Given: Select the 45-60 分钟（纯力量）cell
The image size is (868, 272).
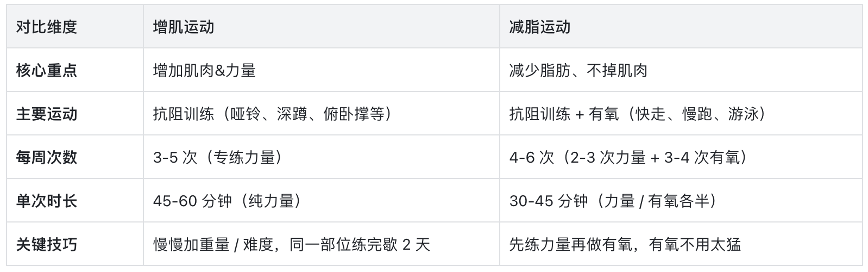Looking at the screenshot, I should click(228, 201).
